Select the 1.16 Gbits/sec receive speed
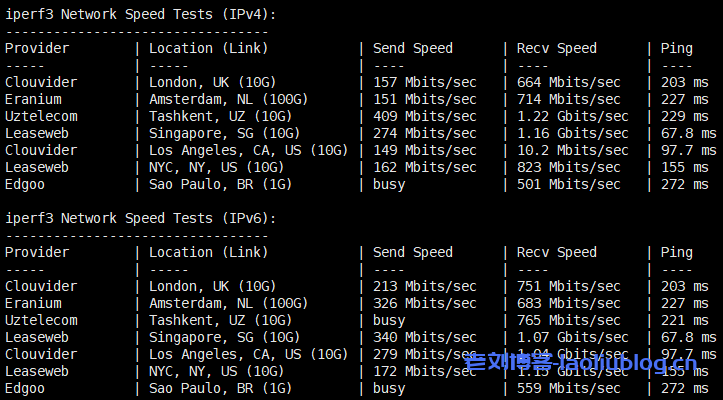Screen dimensions: 723x400 pyautogui.click(x=572, y=133)
